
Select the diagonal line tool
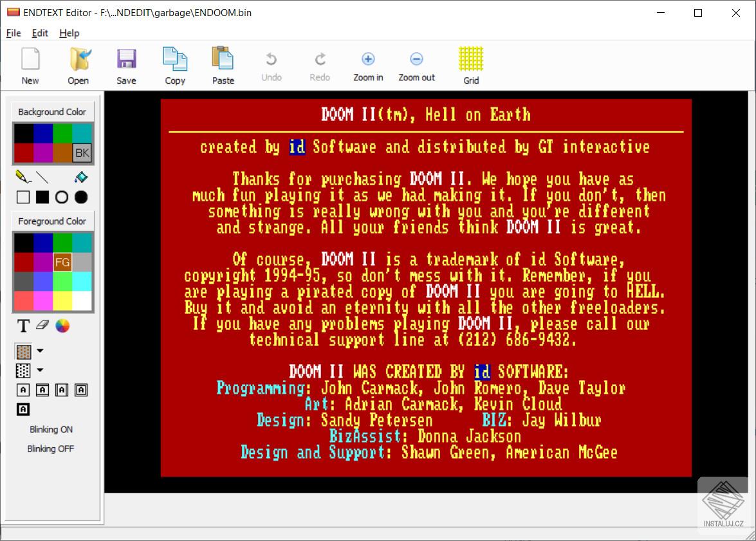pos(42,178)
